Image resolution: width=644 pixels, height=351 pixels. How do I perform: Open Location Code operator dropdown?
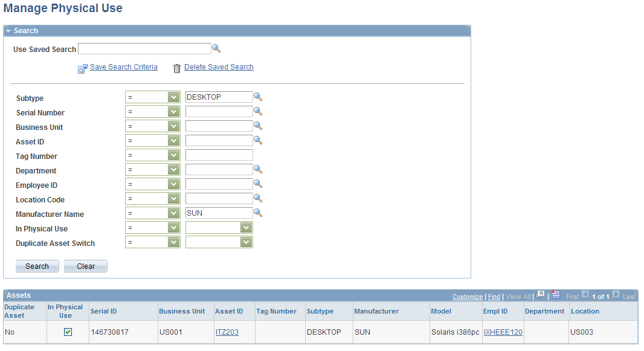(153, 199)
